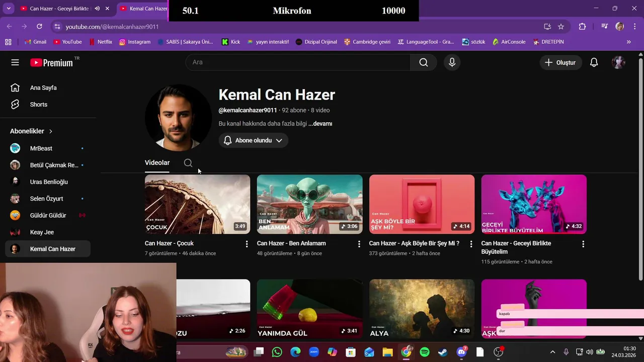Open the Kick bookmark
The width and height of the screenshot is (644, 362).
tap(231, 42)
